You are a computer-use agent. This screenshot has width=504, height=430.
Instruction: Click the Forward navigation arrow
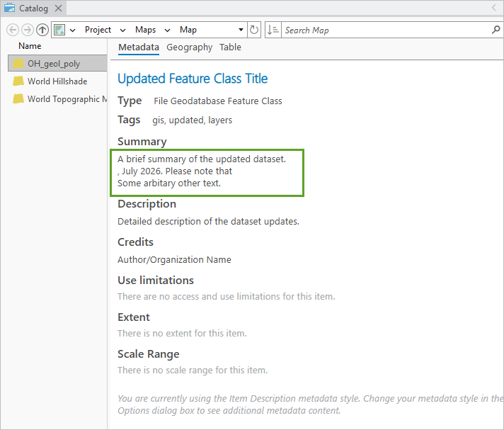pos(28,30)
